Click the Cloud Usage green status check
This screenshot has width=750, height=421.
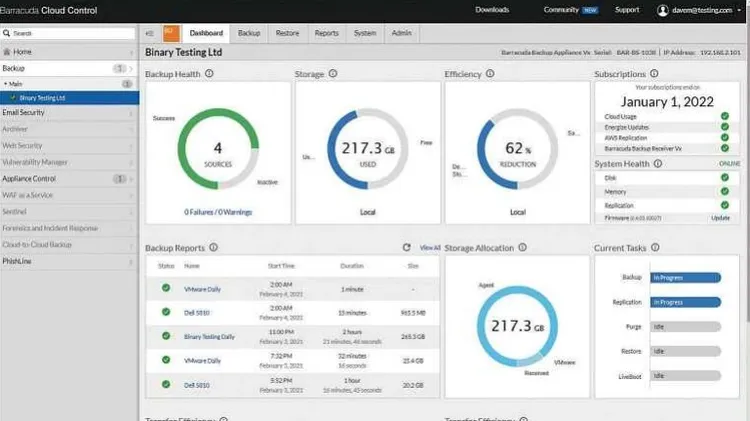(724, 117)
